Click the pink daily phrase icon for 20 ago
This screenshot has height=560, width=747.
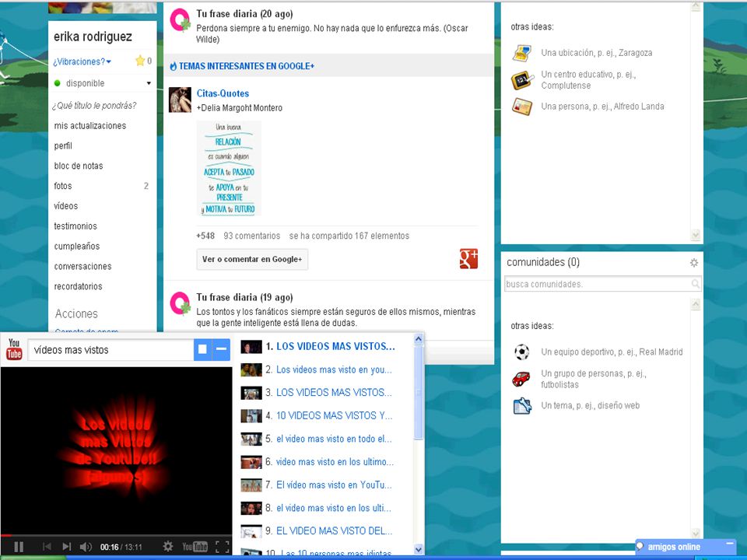[181, 21]
